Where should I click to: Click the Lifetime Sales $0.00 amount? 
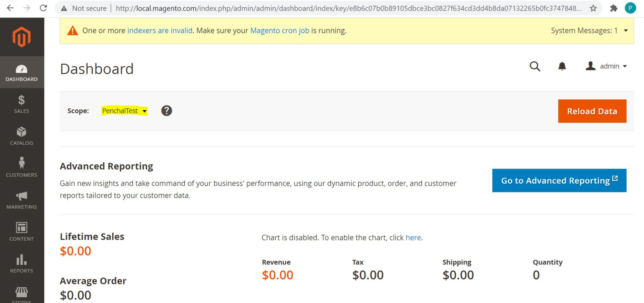[x=76, y=251]
